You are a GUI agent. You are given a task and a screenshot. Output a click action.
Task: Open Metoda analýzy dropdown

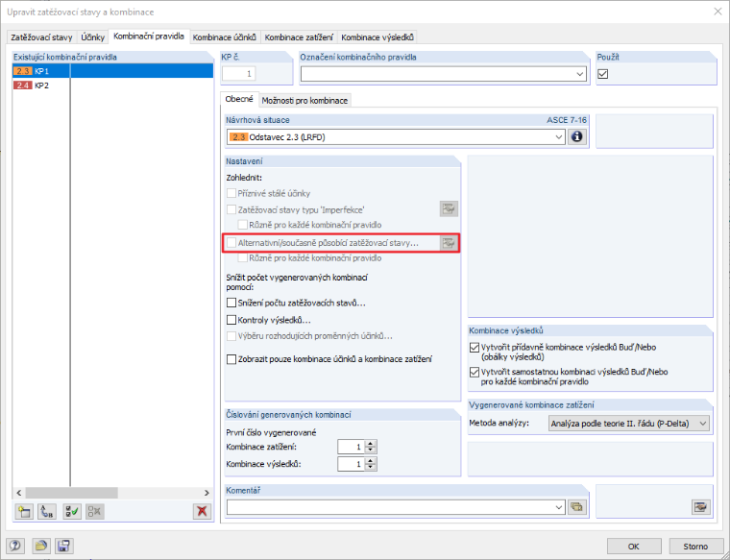[703, 424]
